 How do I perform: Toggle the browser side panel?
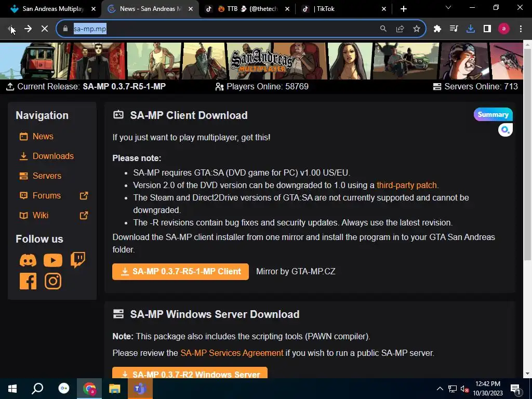[487, 29]
